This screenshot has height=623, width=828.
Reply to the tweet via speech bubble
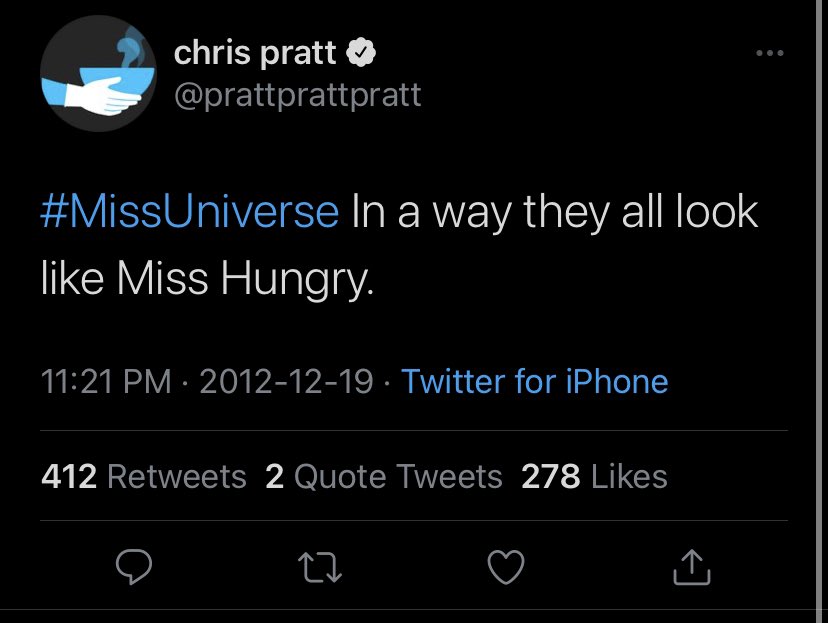click(x=132, y=568)
